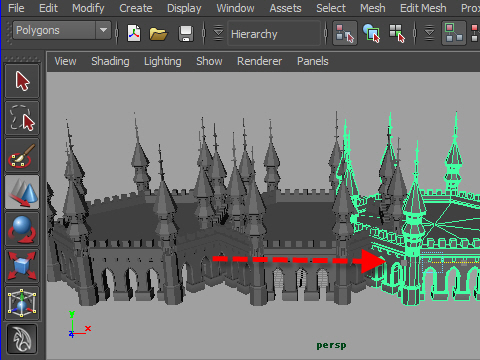The width and height of the screenshot is (480, 360).
Task: Toggle select by hierarchy mode
Action: click(x=345, y=33)
